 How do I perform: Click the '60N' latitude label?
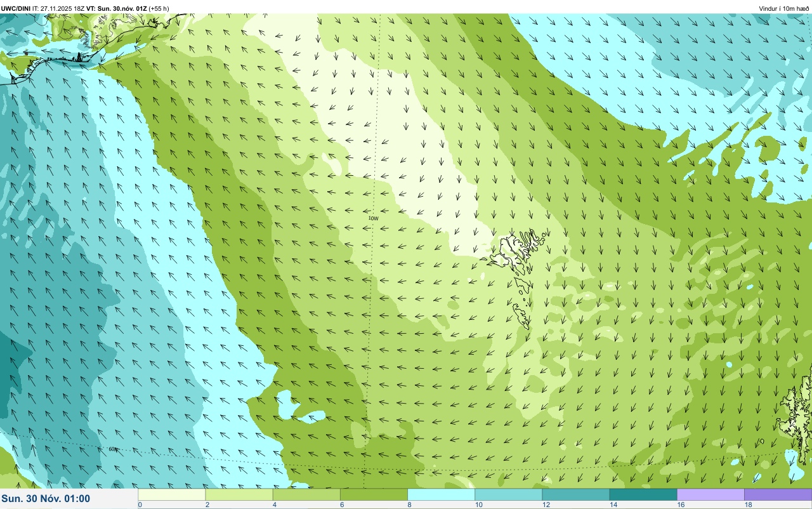[x=113, y=449]
